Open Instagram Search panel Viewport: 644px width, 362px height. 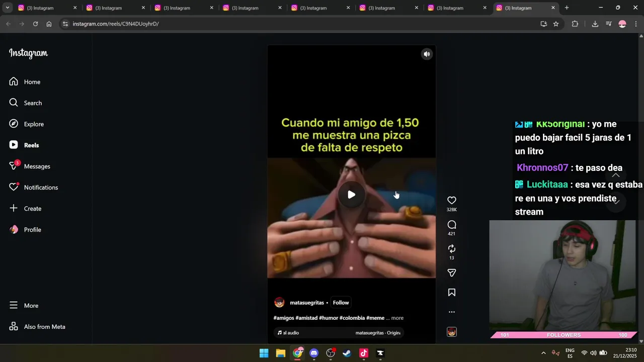coord(26,103)
